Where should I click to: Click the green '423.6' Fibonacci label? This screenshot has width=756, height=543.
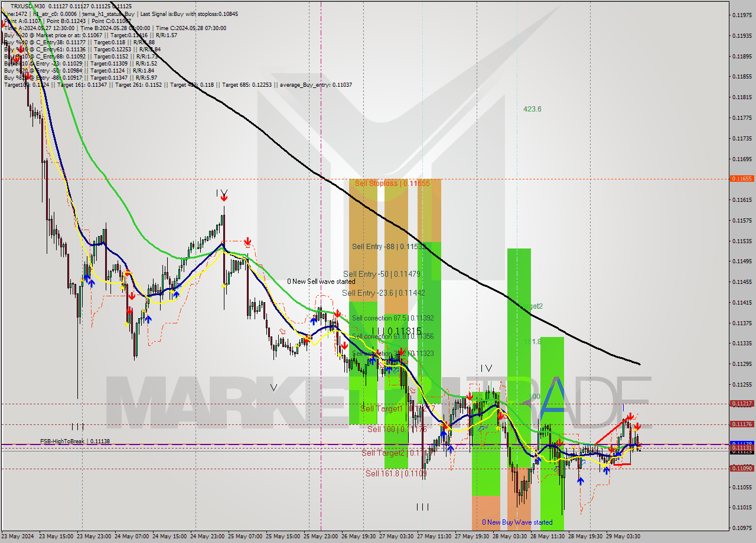pos(532,109)
